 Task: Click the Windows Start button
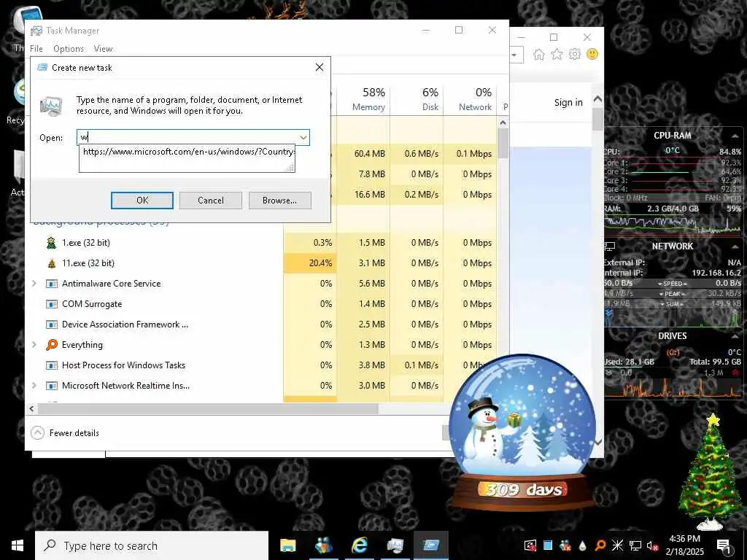point(18,545)
